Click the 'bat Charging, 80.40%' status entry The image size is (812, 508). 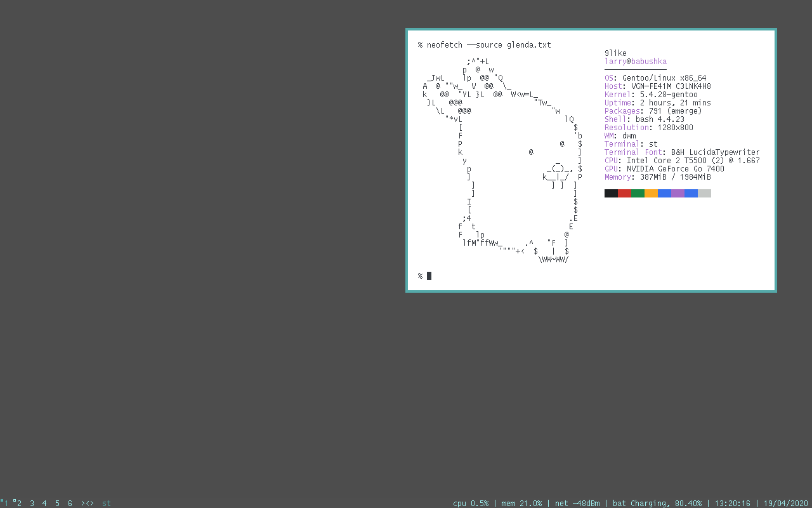(x=657, y=504)
